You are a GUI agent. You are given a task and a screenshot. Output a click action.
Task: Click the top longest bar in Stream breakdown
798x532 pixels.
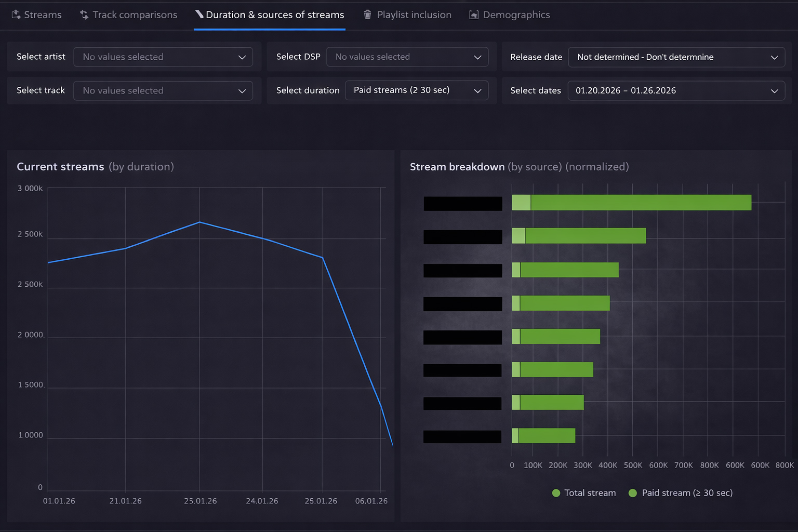(x=631, y=203)
